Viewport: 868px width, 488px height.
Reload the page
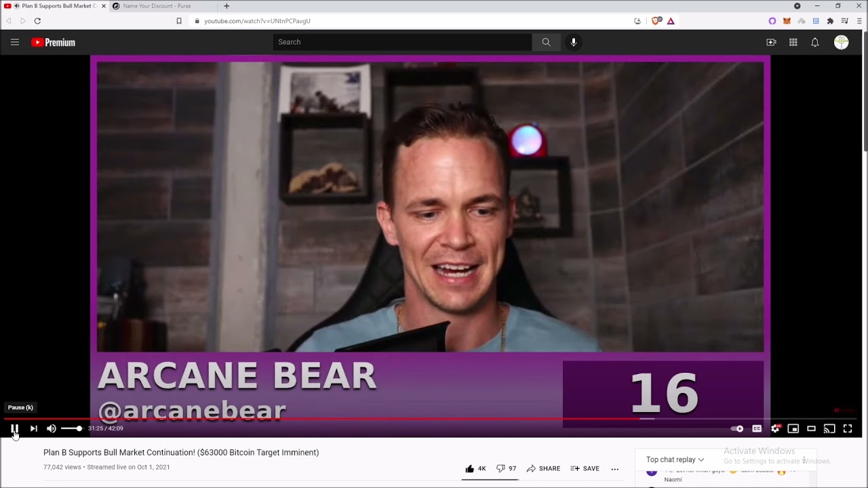37,21
